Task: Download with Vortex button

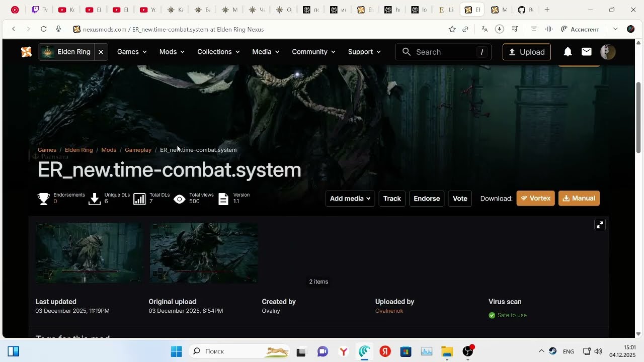Action: coord(535,198)
